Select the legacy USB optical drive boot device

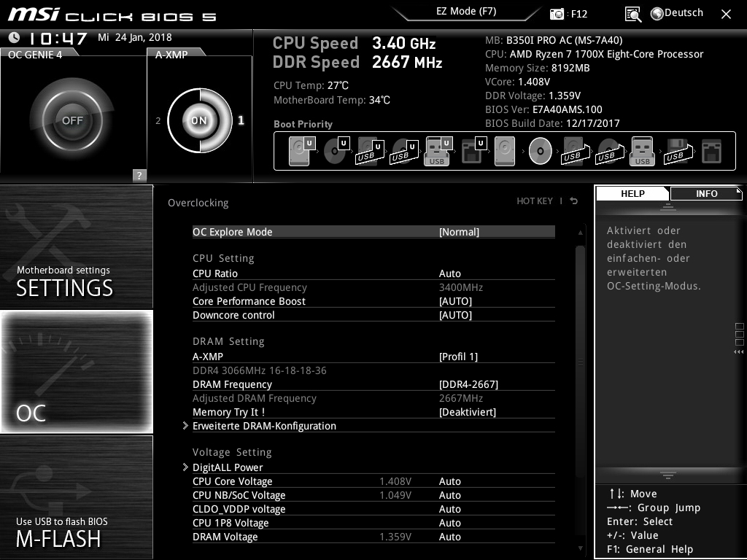610,151
